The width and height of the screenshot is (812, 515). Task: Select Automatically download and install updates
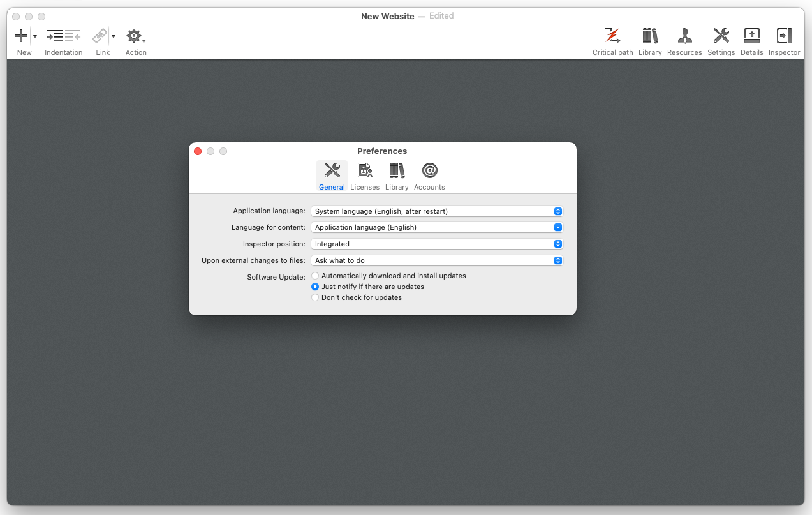coord(315,276)
